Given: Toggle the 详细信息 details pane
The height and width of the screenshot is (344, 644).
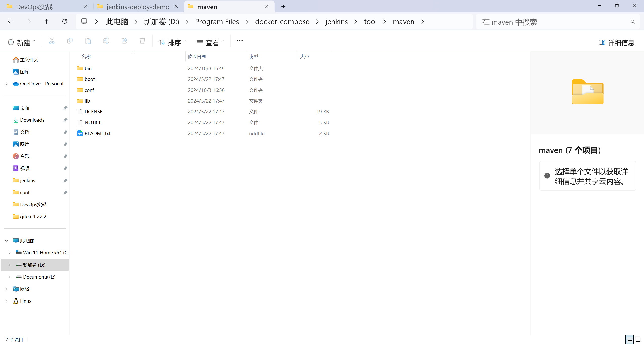Looking at the screenshot, I should (616, 42).
